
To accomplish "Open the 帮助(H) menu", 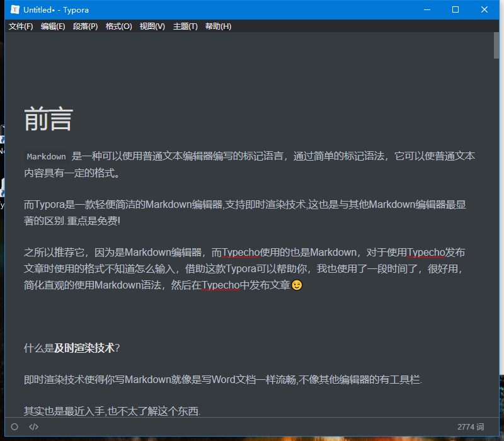I will [219, 26].
